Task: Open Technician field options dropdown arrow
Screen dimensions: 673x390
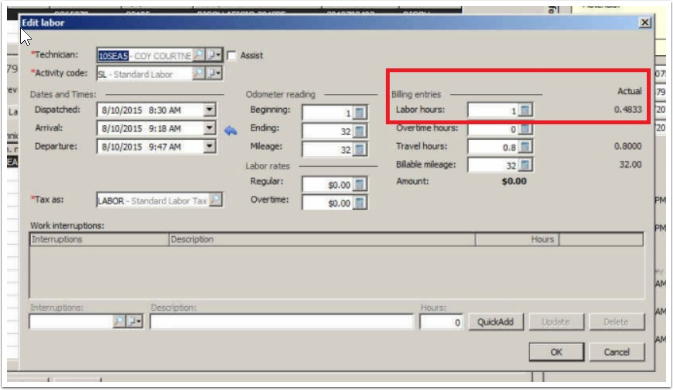Action: (214, 55)
